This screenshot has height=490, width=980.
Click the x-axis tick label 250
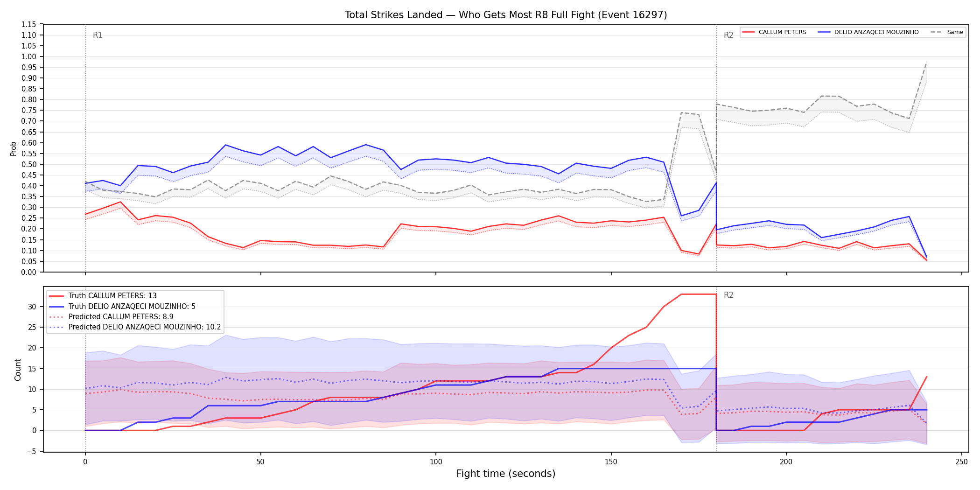[x=961, y=462]
